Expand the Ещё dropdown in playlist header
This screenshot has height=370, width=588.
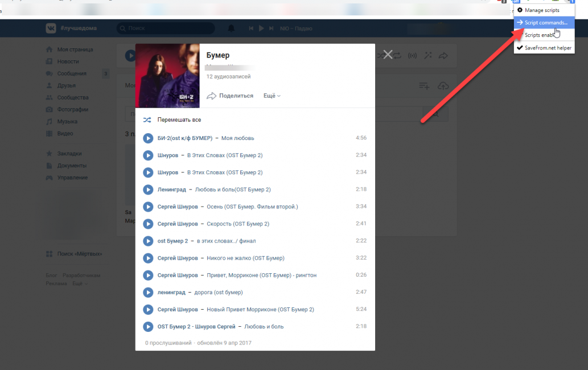(272, 96)
